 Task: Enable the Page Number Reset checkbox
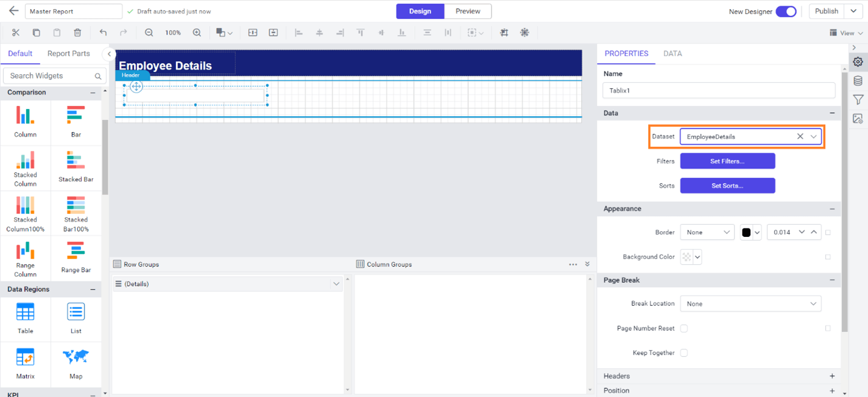(683, 328)
